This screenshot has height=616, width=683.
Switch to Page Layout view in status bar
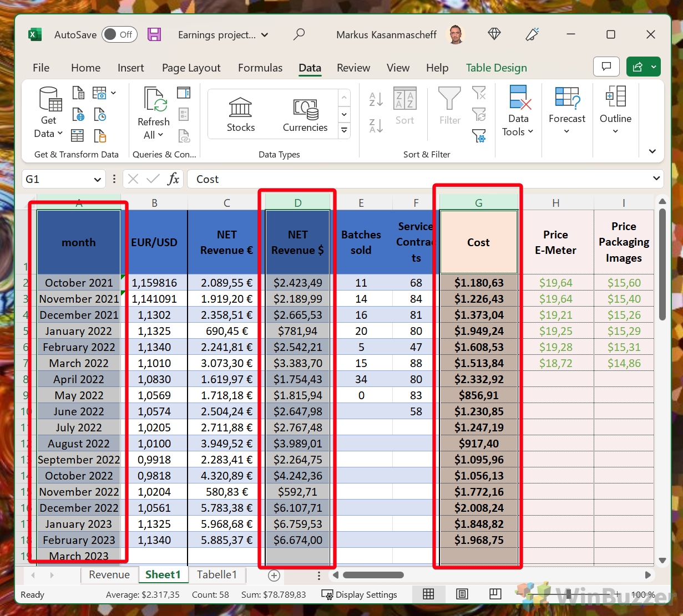tap(462, 594)
